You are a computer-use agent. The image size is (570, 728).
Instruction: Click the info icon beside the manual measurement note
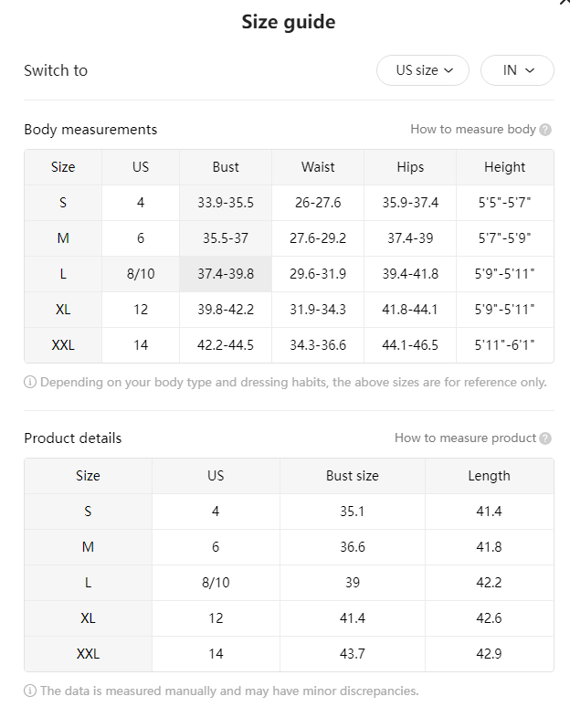pyautogui.click(x=30, y=691)
